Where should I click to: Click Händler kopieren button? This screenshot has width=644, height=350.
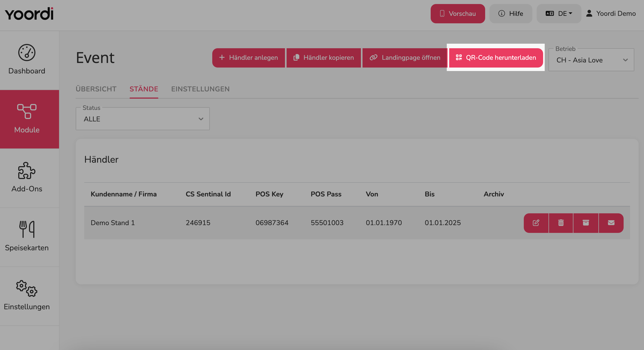[324, 58]
